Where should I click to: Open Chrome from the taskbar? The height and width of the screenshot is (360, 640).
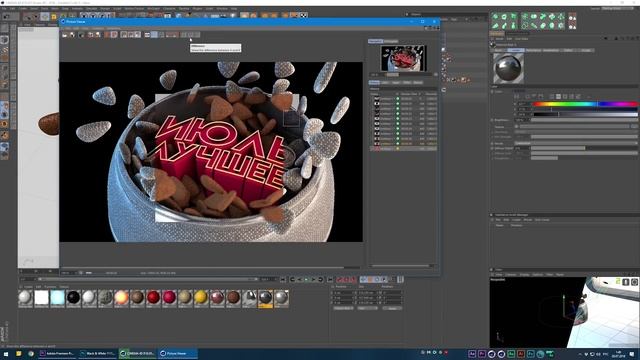point(31,354)
